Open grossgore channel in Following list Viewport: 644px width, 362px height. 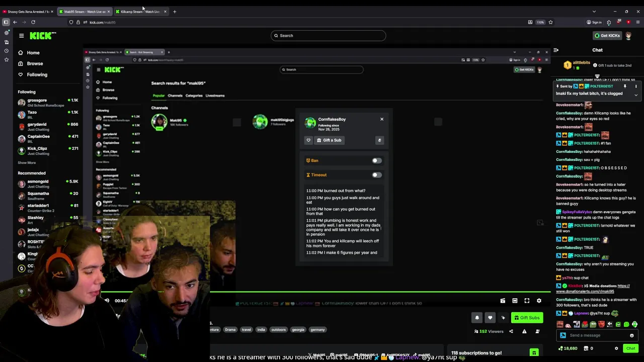tap(48, 103)
